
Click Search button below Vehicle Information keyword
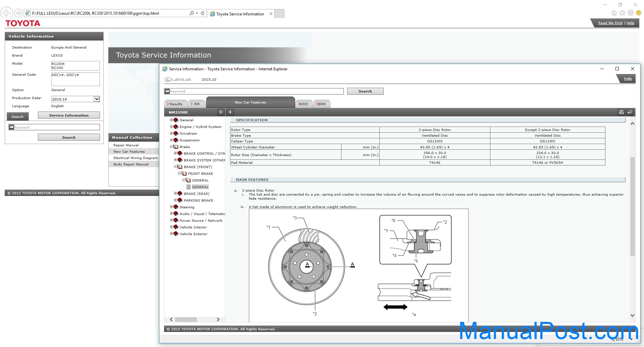tap(69, 137)
